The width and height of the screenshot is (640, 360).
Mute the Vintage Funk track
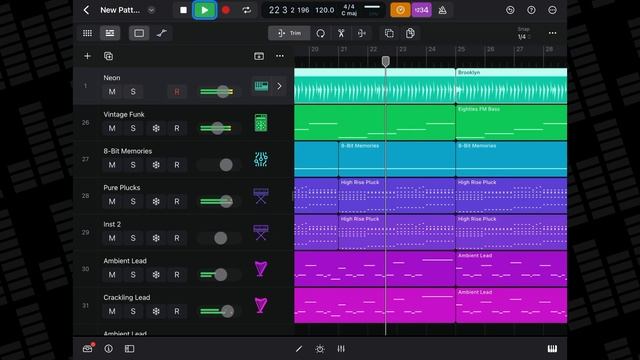[112, 128]
